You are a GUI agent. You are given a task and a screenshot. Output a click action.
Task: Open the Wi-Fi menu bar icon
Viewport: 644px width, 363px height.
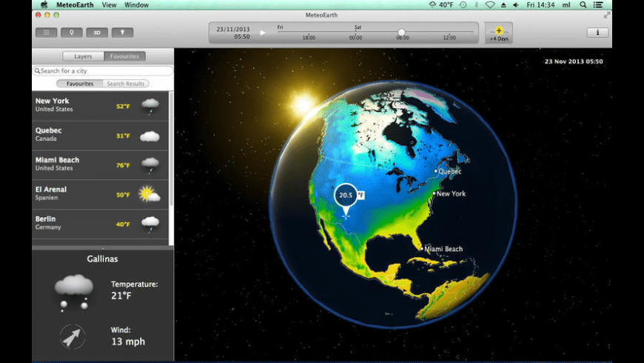489,5
